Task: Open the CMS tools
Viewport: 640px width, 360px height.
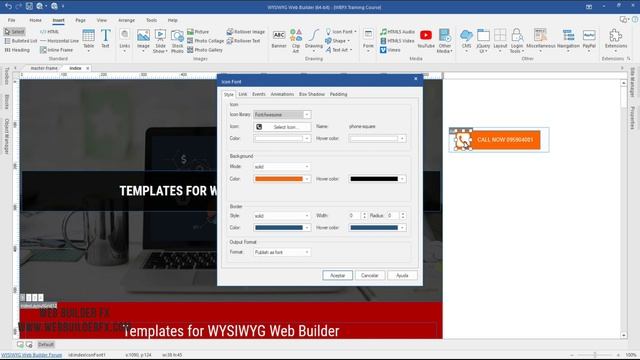Action: pos(466,40)
